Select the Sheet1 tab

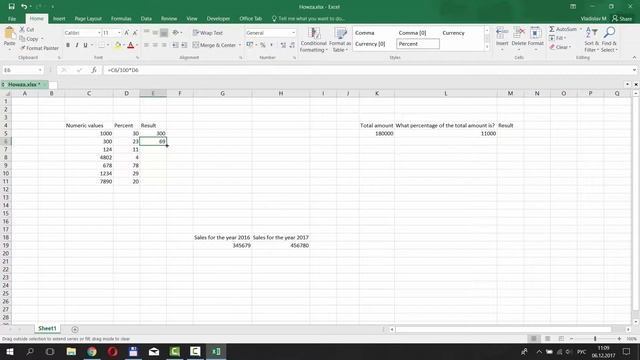[47, 329]
